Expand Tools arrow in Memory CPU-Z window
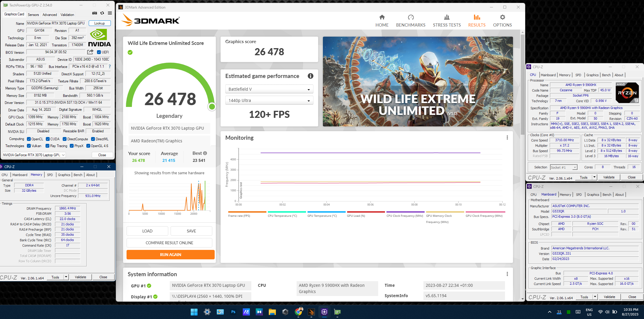The image size is (644, 319). 66,277
